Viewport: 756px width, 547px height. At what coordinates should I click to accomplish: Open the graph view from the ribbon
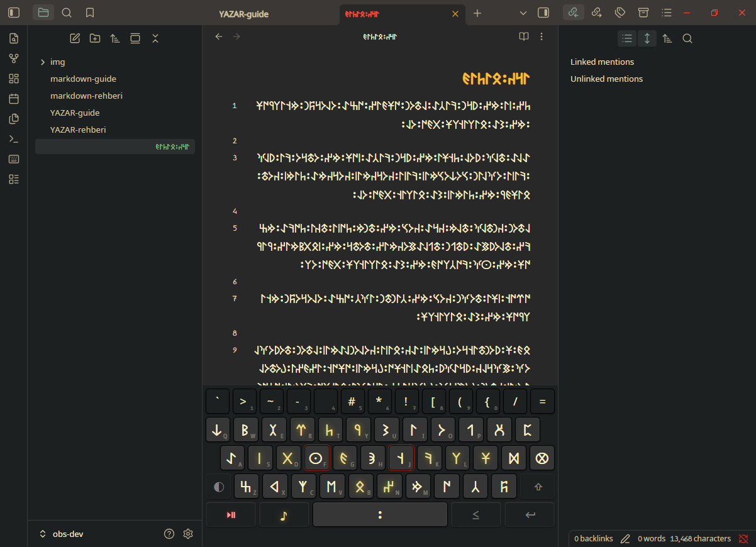click(x=14, y=58)
